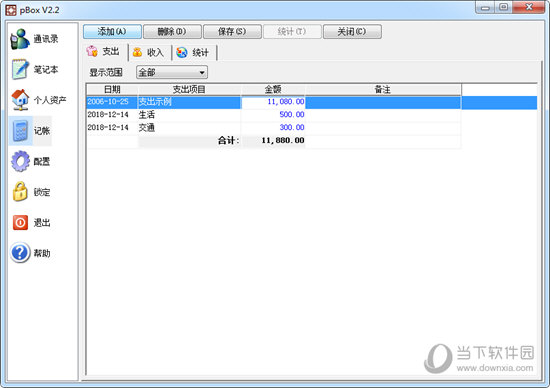Screen dimensions: 550x388
Task: Close the pBox window
Action: click(x=529, y=7)
